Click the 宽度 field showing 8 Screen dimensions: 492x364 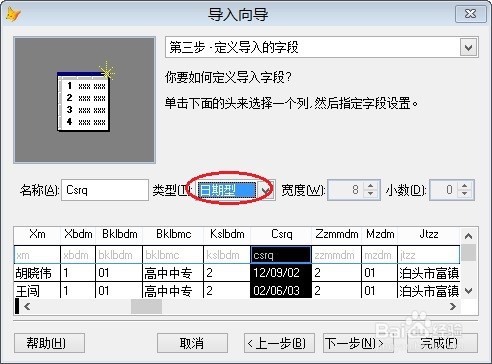click(345, 190)
